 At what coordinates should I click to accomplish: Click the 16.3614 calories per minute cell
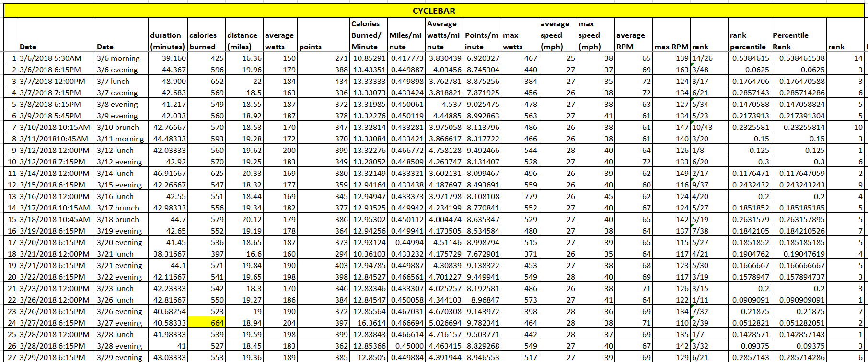[368, 323]
